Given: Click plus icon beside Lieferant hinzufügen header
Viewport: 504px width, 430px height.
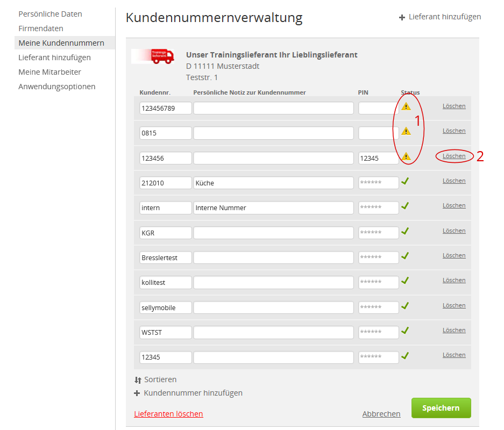Looking at the screenshot, I should 402,17.
